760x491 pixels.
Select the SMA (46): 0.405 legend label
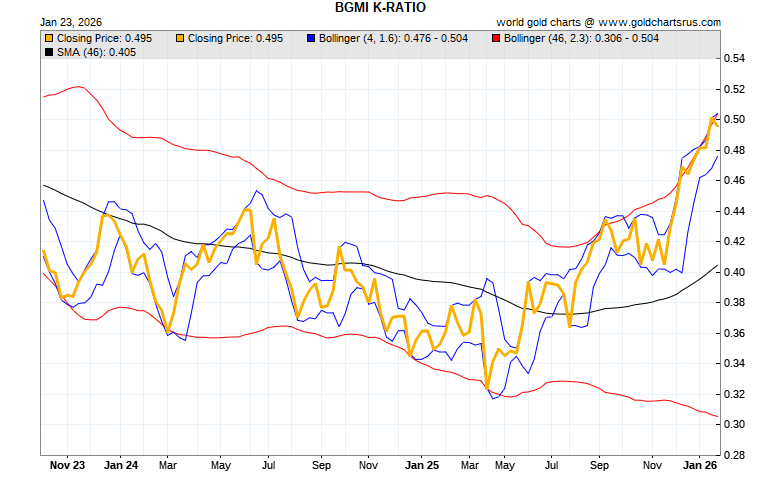click(x=96, y=50)
